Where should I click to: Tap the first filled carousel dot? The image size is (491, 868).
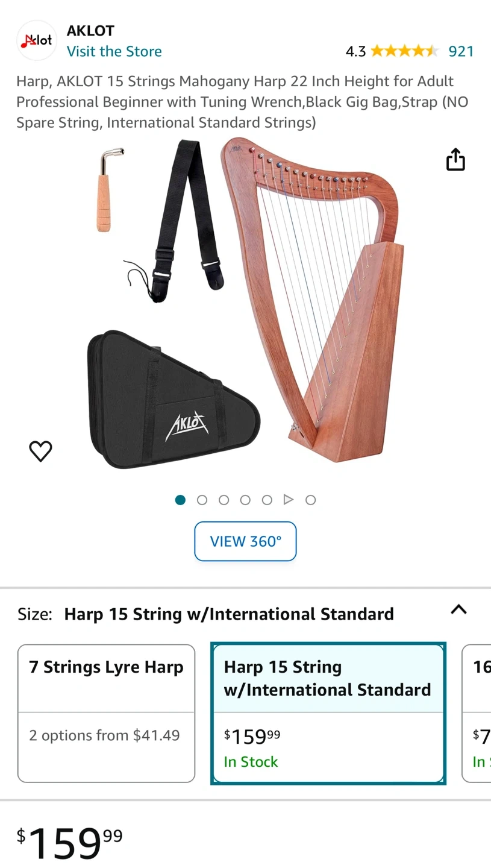click(x=180, y=500)
